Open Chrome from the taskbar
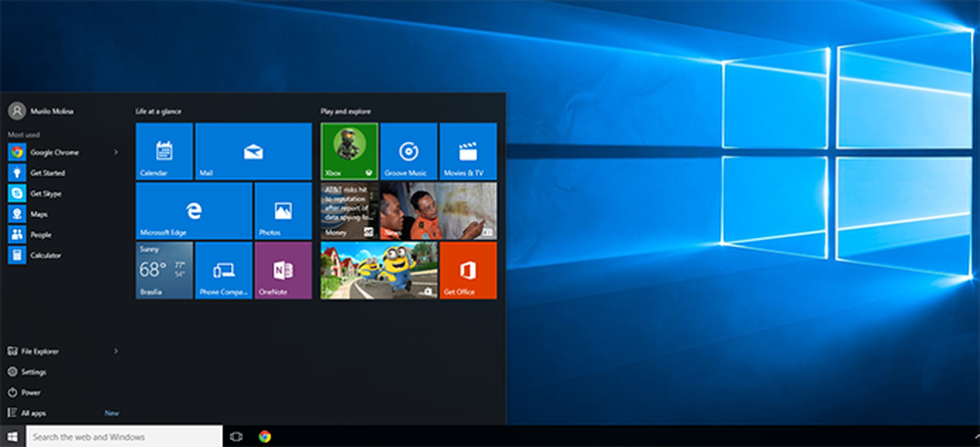The image size is (980, 447). click(265, 436)
